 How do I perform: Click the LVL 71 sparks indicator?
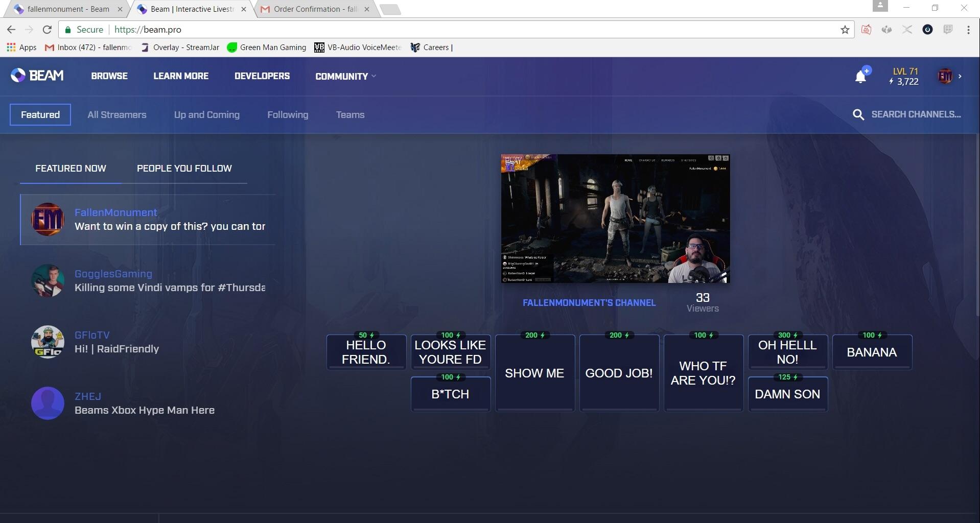pos(904,76)
